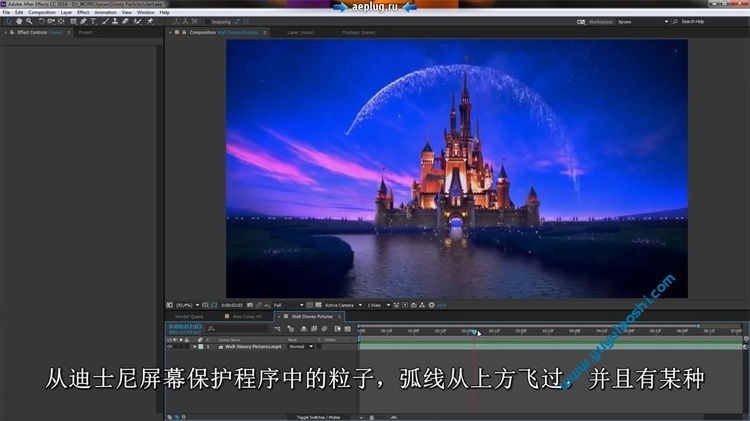The image size is (750, 421).
Task: Select the Rectangle shape tool
Action: click(x=73, y=22)
